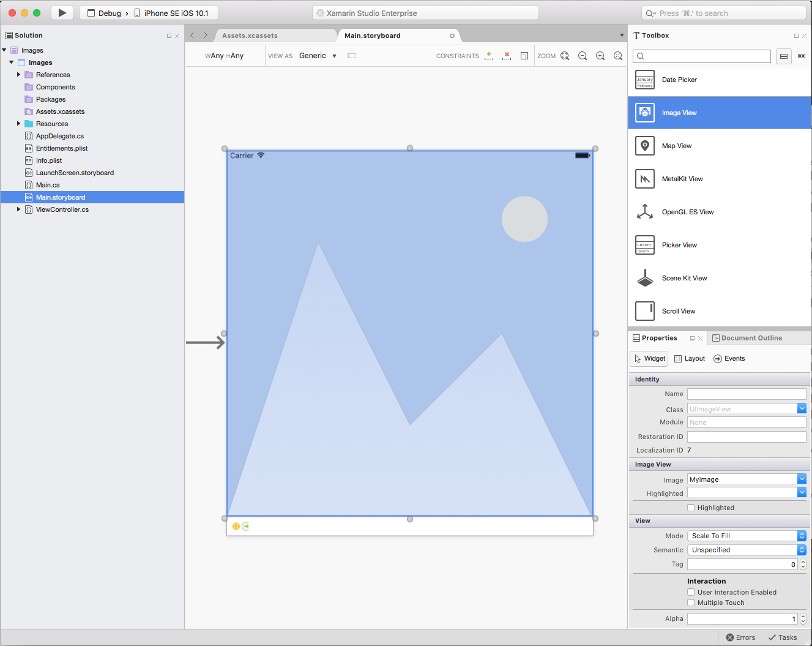This screenshot has width=812, height=646.
Task: Click the zoom-to-fit magnifier icon
Action: pyautogui.click(x=564, y=56)
